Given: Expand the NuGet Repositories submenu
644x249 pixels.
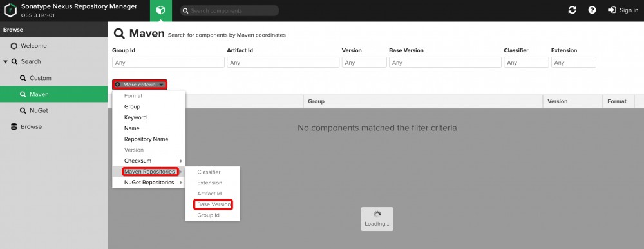Looking at the screenshot, I should click(x=149, y=183).
